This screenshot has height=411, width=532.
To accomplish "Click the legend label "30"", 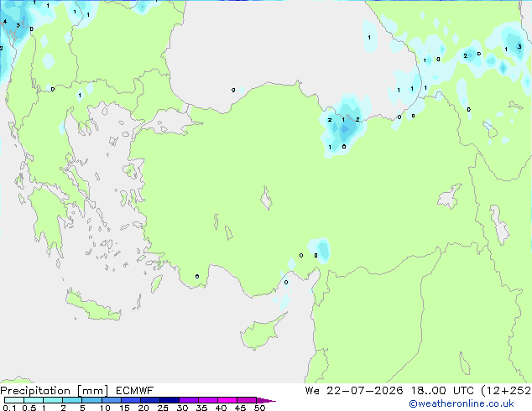I will coord(182,408).
